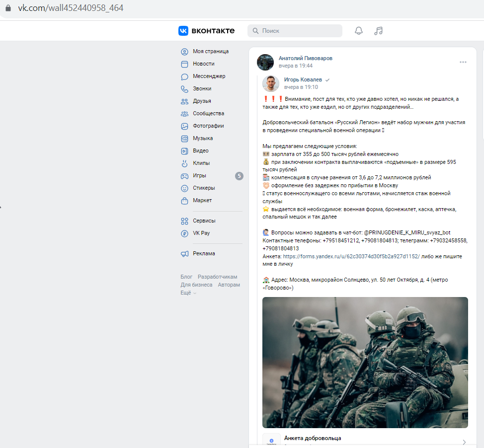Open Мессенджер from the sidebar
Image resolution: width=484 pixels, height=448 pixels.
pos(209,76)
